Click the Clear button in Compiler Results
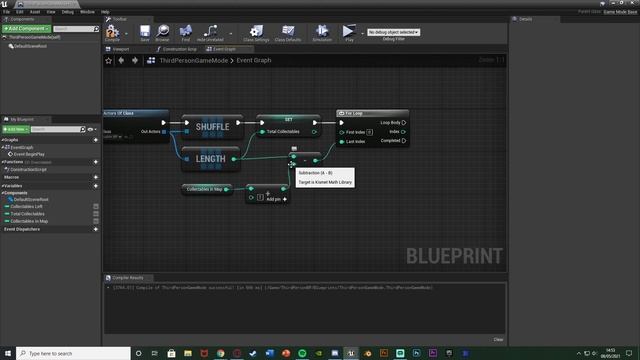The height and width of the screenshot is (360, 640). coord(498,340)
